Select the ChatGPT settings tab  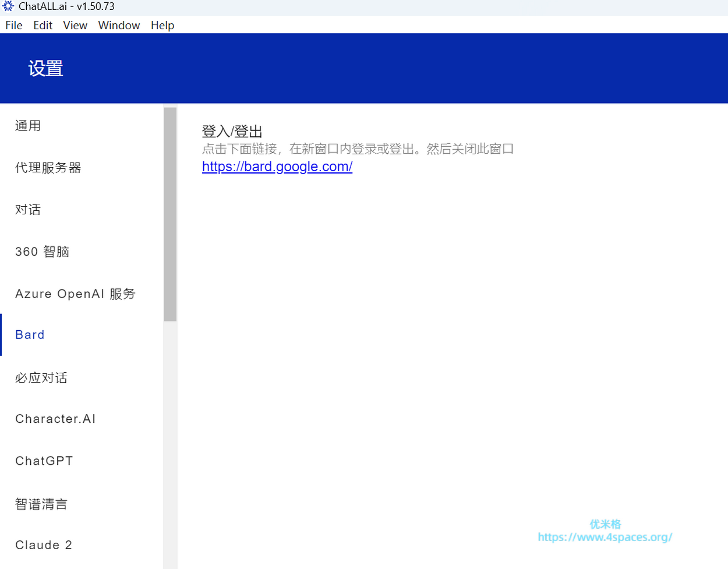(x=44, y=461)
